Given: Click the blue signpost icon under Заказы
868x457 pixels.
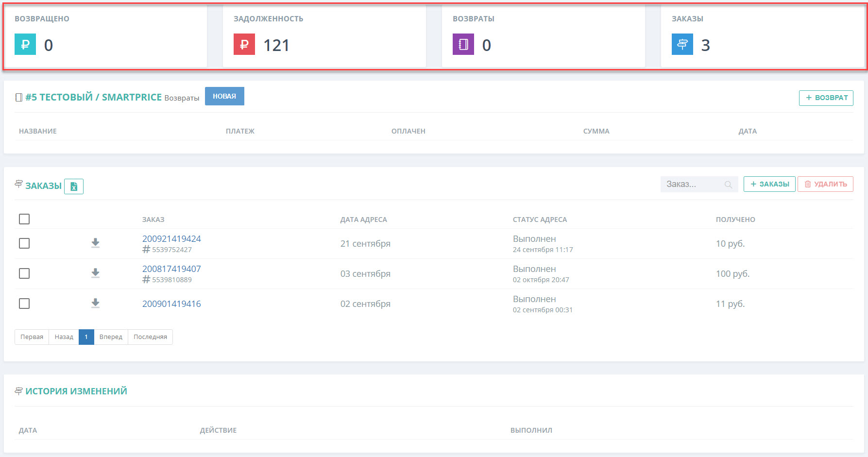Looking at the screenshot, I should pos(682,44).
